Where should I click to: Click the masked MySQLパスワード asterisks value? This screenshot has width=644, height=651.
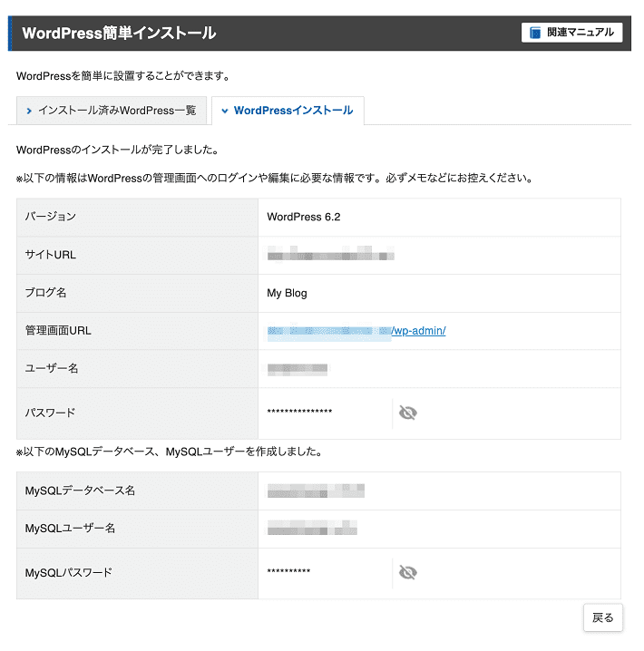point(288,571)
